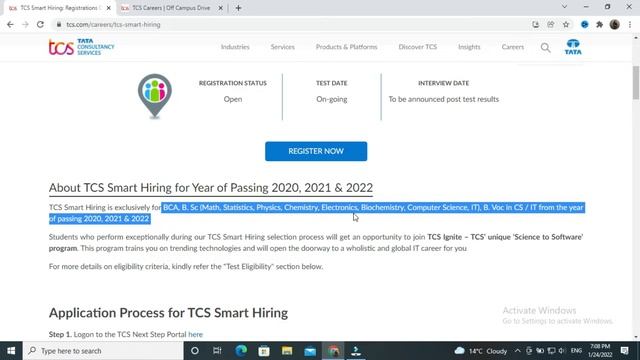Open the Mail app from taskbar
The height and width of the screenshot is (360, 640).
coord(310,351)
